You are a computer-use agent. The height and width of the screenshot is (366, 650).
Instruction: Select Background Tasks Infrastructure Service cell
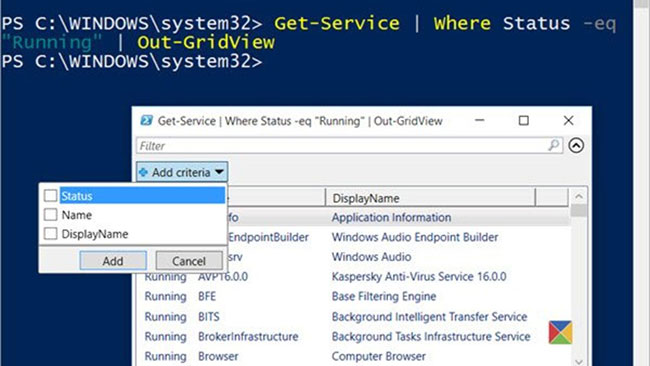coord(431,336)
